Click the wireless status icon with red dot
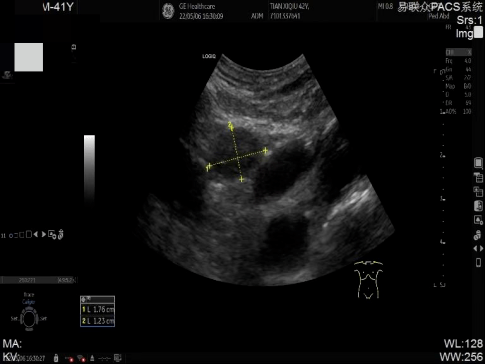 (x=81, y=358)
